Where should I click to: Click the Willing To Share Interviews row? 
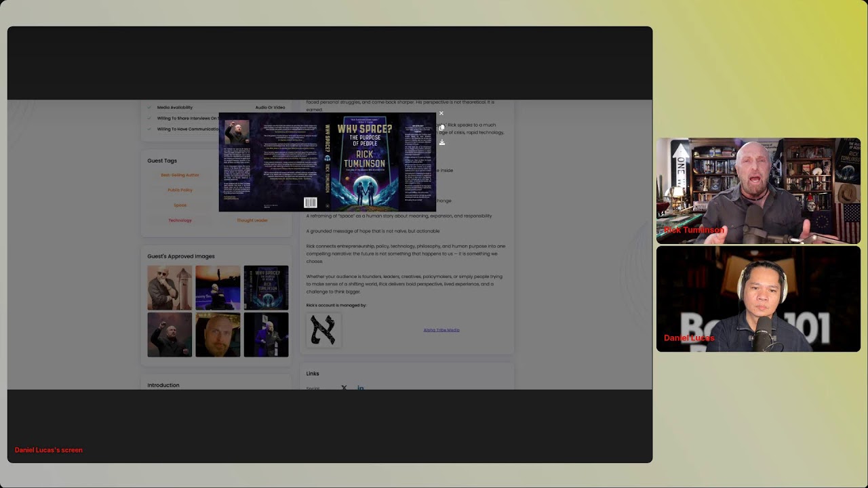(x=183, y=118)
